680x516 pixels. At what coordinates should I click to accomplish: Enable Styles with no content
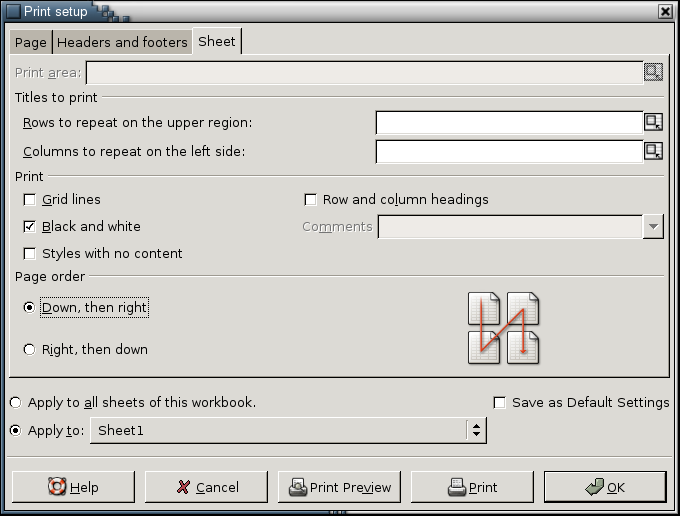coord(30,254)
